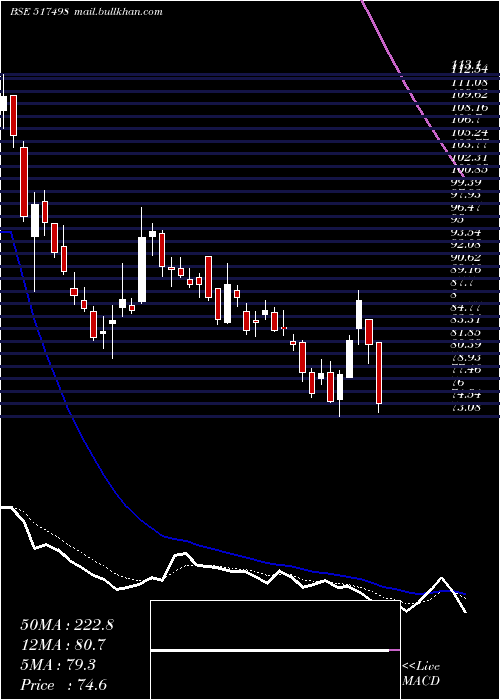Click the 99.39 price axis label
500x700 pixels.
click(466, 183)
